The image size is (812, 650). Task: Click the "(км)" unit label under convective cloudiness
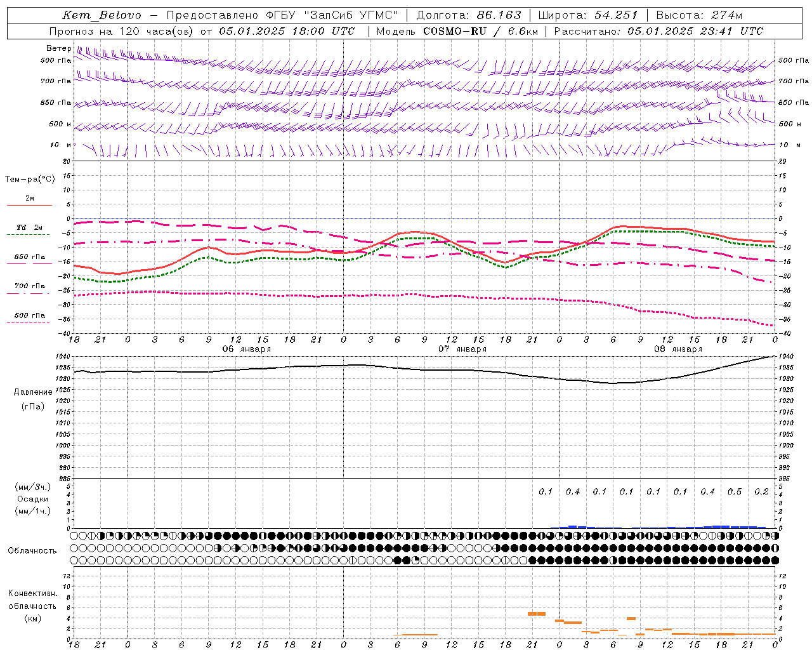[32, 618]
